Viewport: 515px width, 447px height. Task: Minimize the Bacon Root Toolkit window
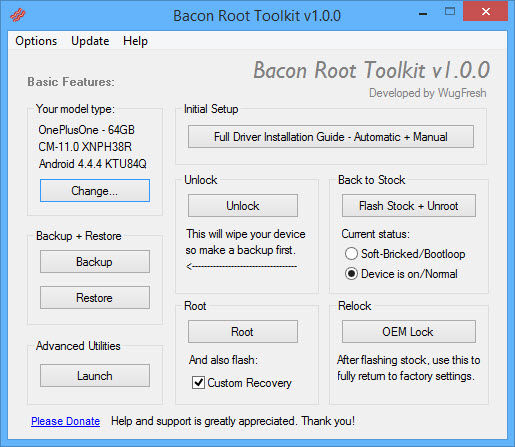click(423, 14)
